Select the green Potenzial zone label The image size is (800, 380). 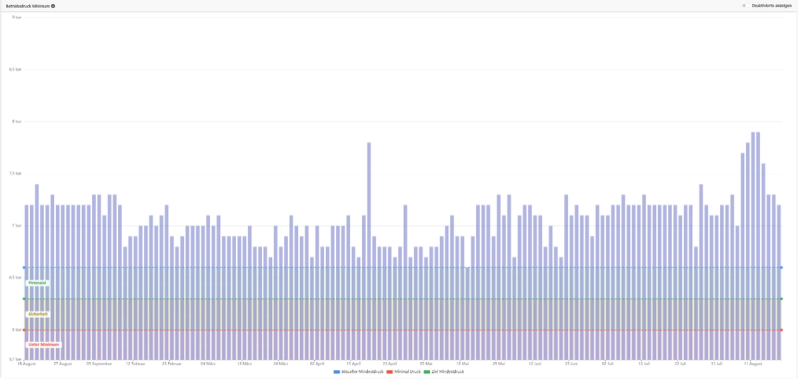pos(37,283)
